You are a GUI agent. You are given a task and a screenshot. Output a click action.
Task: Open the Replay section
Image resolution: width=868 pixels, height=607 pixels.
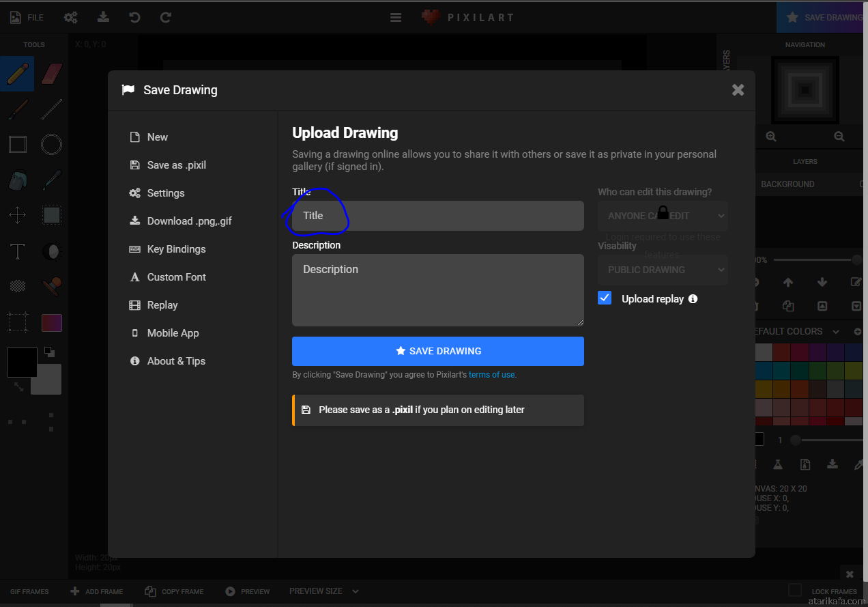pyautogui.click(x=154, y=305)
